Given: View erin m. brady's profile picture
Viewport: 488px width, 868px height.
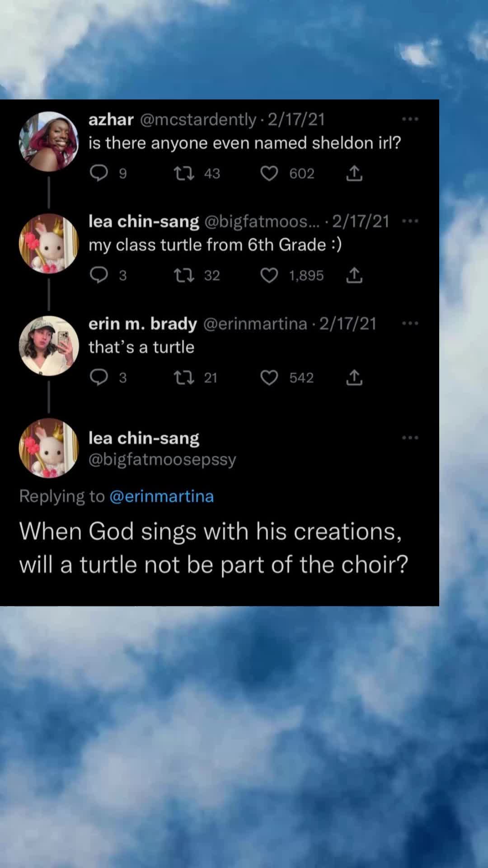Looking at the screenshot, I should click(x=49, y=346).
